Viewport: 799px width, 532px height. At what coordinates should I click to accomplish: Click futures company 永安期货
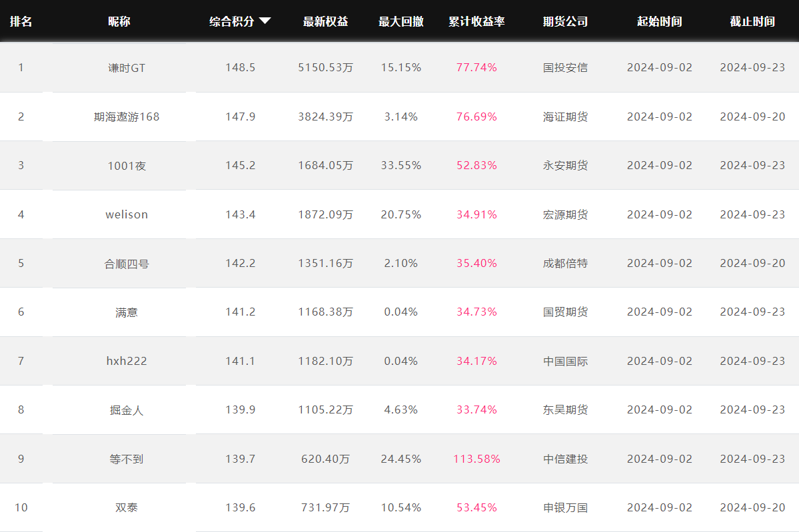[x=565, y=165]
